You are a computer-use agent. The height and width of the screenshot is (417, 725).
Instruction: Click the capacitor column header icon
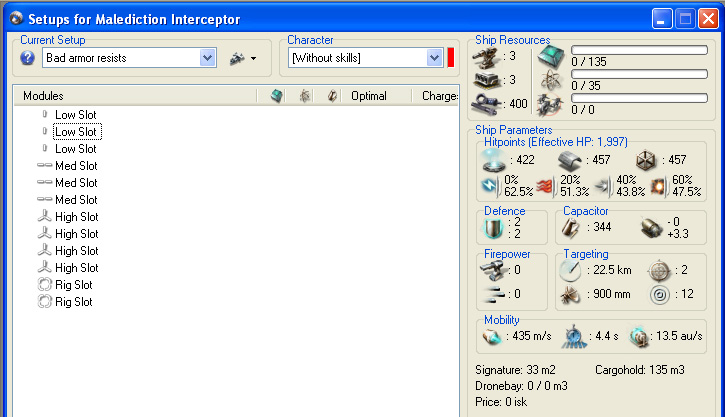tap(332, 96)
